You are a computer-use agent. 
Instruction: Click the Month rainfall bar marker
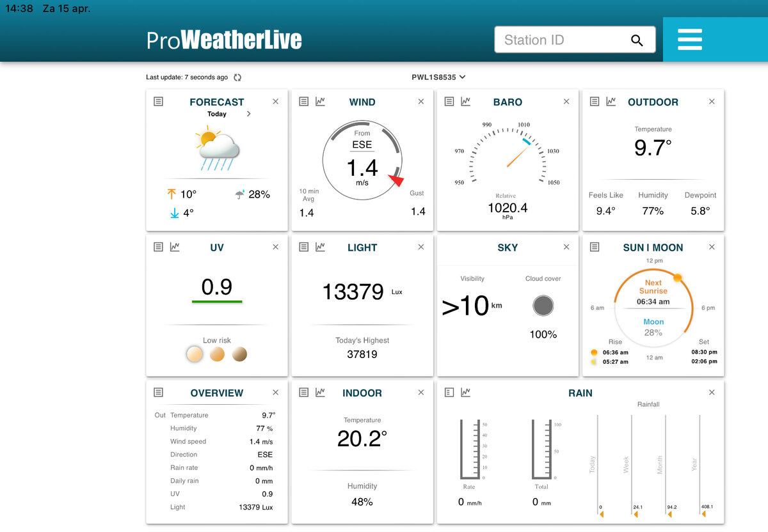click(x=669, y=513)
